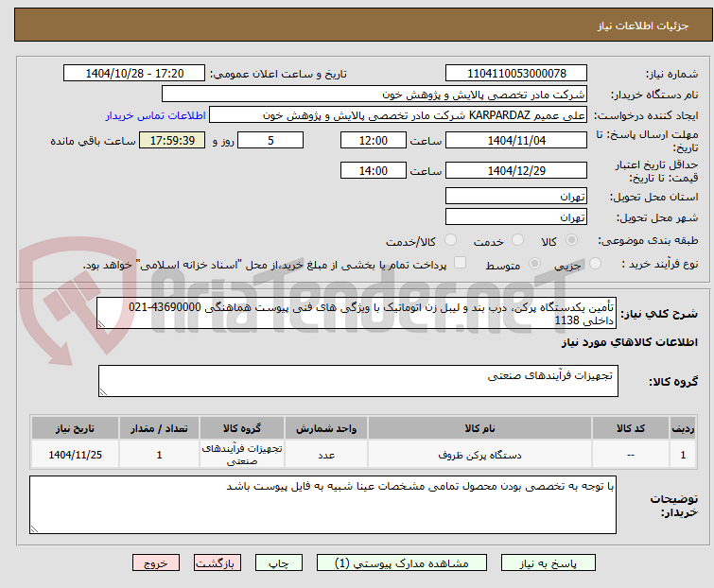Select the خدمت radio button
Screen dimensions: 714x588
(x=517, y=240)
